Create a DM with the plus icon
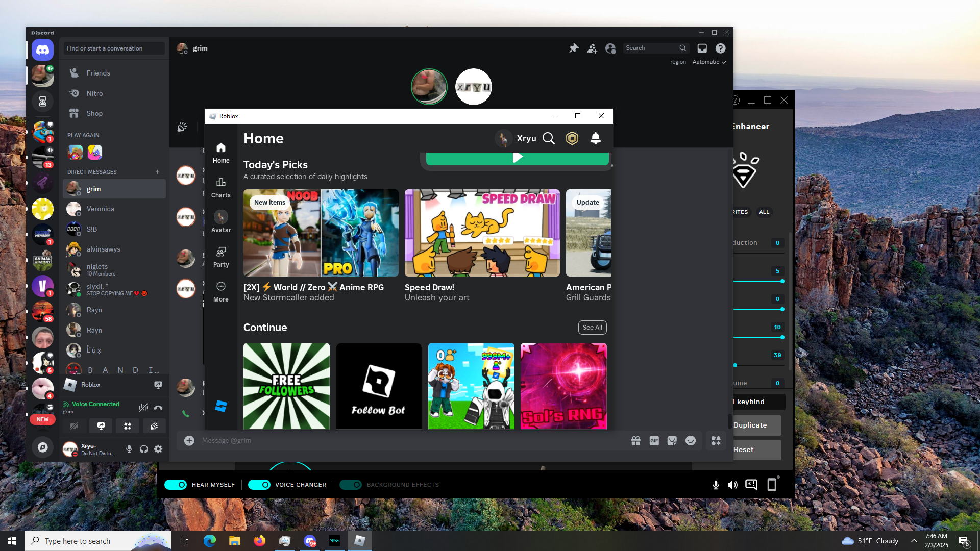Screen dimensions: 980x551 point(157,172)
